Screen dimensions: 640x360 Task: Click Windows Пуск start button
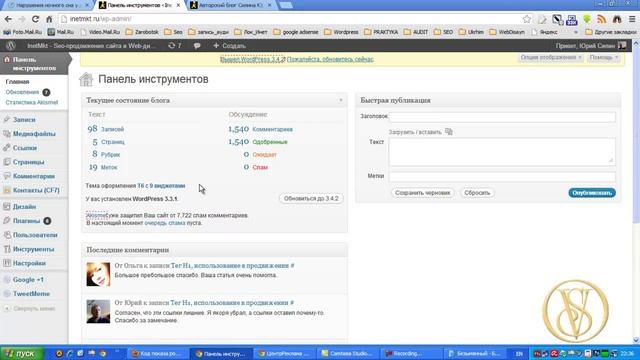pos(22,353)
